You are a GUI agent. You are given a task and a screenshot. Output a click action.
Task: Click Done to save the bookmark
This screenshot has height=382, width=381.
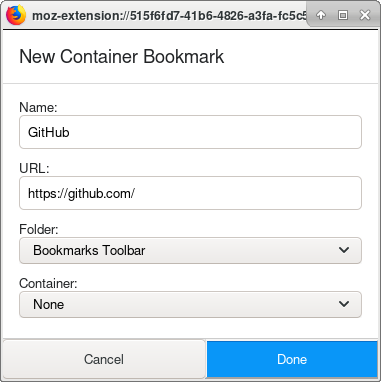(292, 359)
